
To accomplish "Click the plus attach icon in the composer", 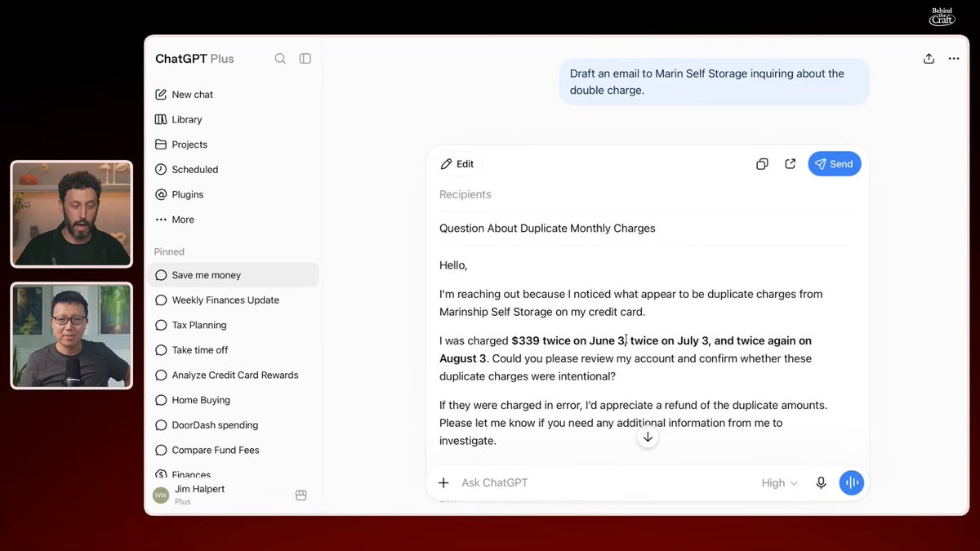I will [x=443, y=483].
